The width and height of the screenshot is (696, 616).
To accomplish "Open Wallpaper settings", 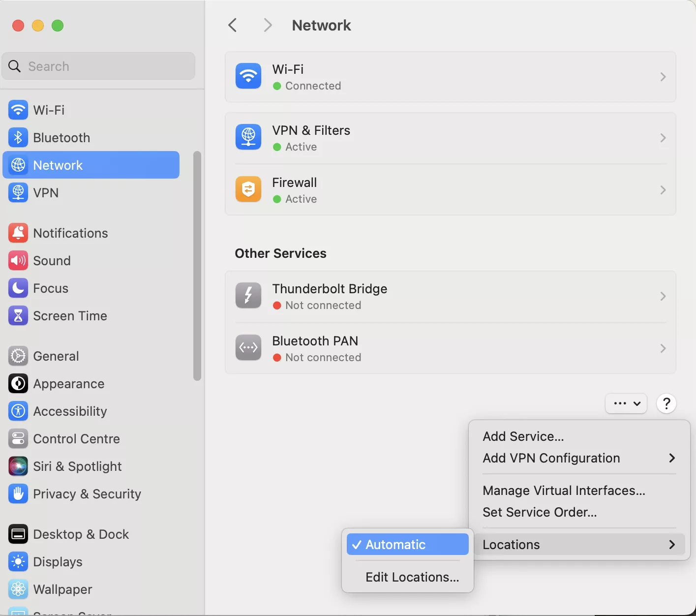I will [91, 589].
